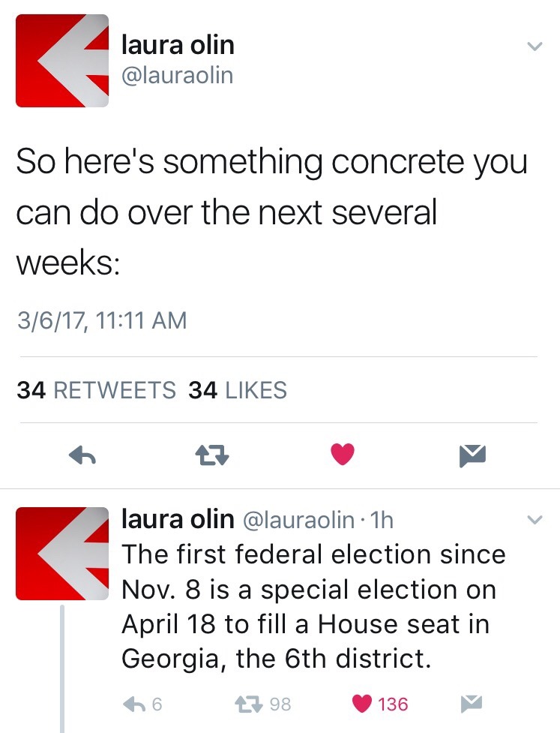
Task: View the 34 Retweets list
Action: 96,390
